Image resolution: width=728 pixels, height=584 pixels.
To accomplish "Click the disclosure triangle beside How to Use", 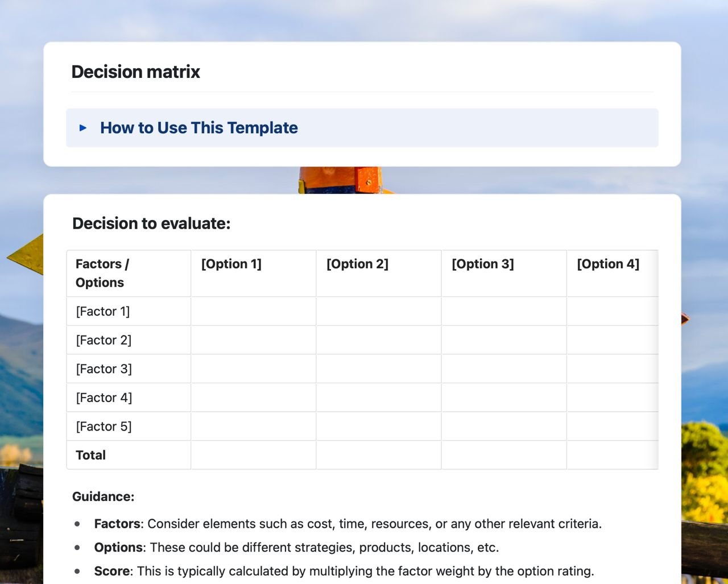I will click(82, 128).
